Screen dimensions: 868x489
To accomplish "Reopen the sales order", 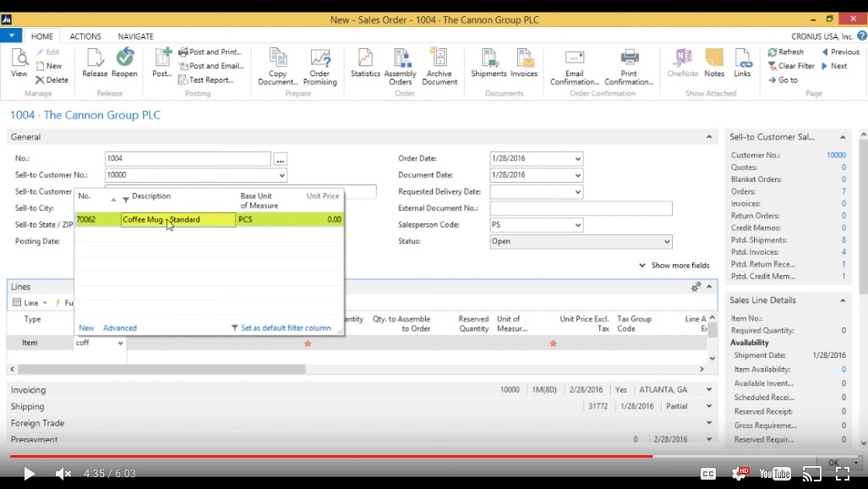I will pos(124,63).
